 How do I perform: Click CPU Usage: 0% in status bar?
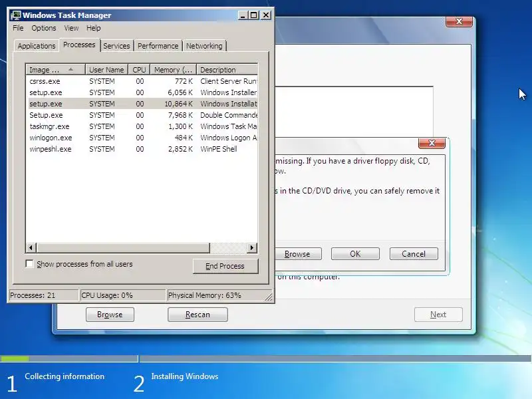tap(122, 295)
